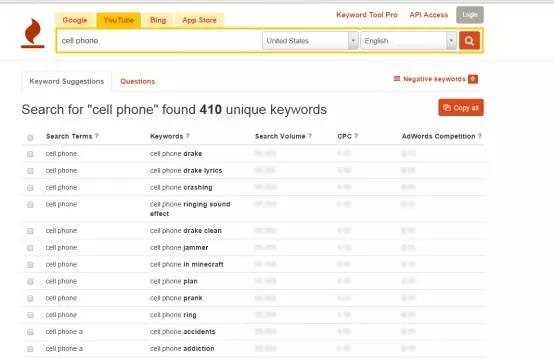Viewport: 554px width, 361px height.
Task: Check the box for cell phone drake
Action: [30, 154]
